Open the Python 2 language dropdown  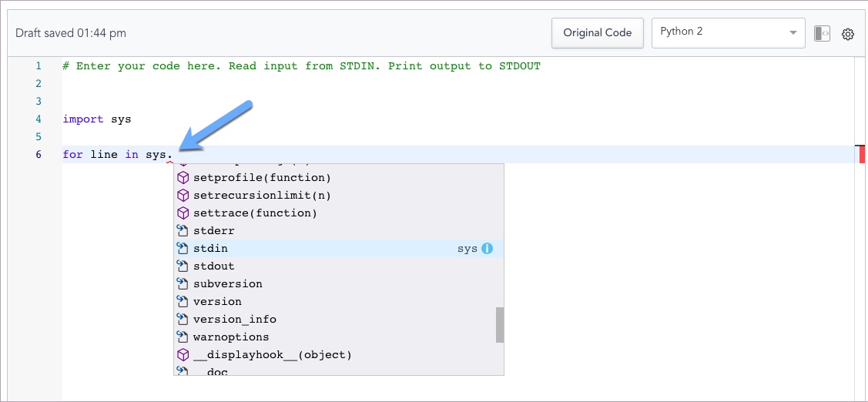(x=728, y=32)
